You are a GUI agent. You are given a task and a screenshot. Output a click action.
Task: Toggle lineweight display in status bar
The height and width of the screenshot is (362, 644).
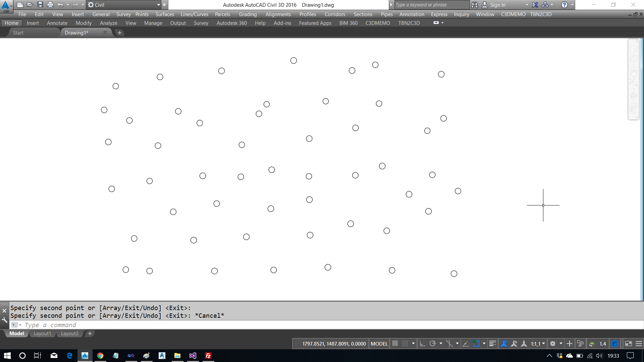click(493, 344)
